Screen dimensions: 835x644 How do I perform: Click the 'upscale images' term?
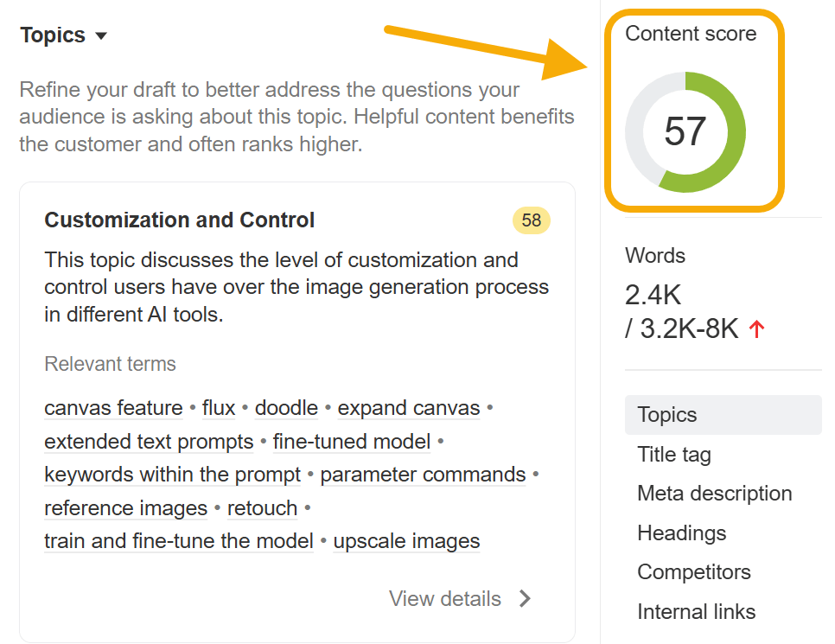406,542
